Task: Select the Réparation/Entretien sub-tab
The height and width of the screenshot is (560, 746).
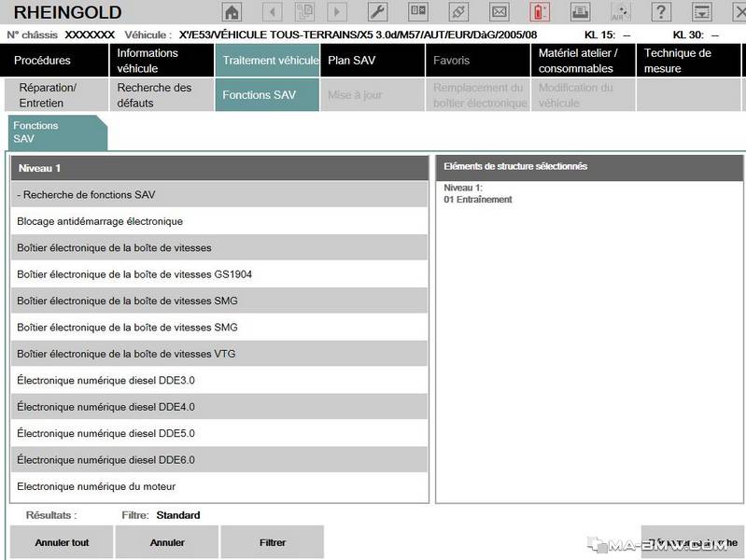Action: [x=56, y=95]
